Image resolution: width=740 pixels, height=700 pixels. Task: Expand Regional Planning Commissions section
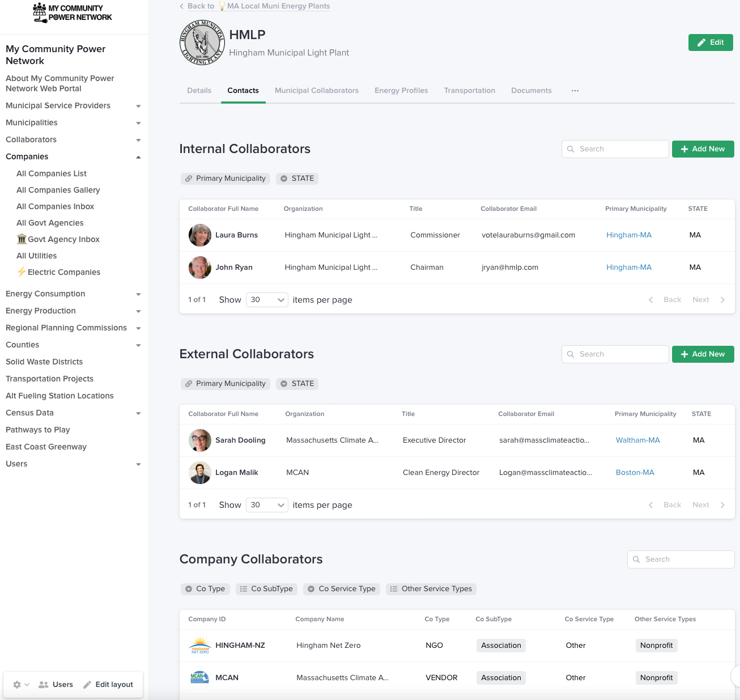click(x=138, y=328)
